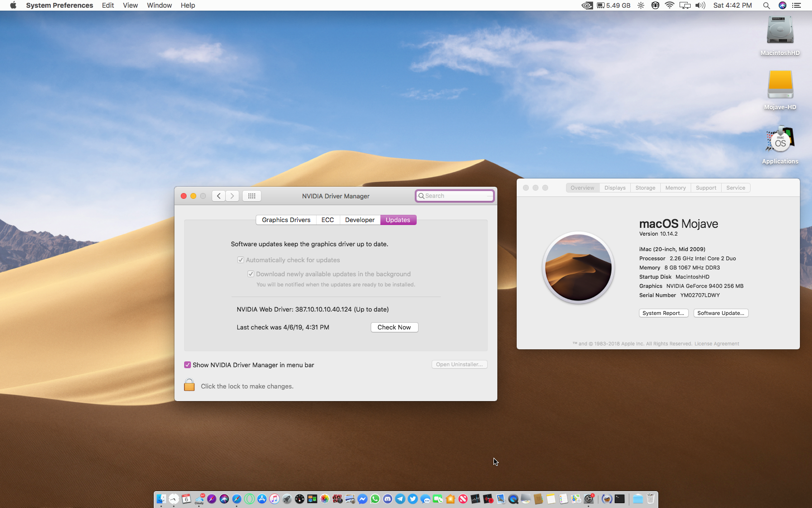Toggle Download newly available updates in background

click(x=251, y=274)
